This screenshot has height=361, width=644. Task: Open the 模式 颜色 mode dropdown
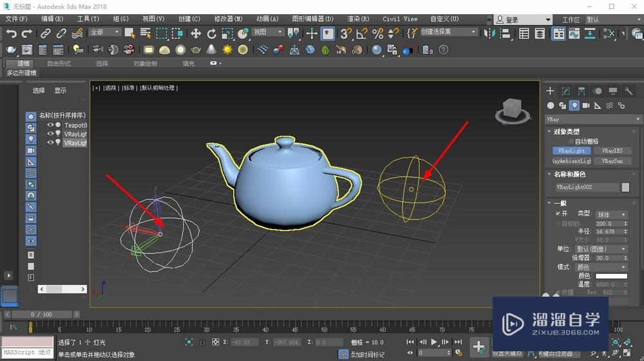point(602,267)
